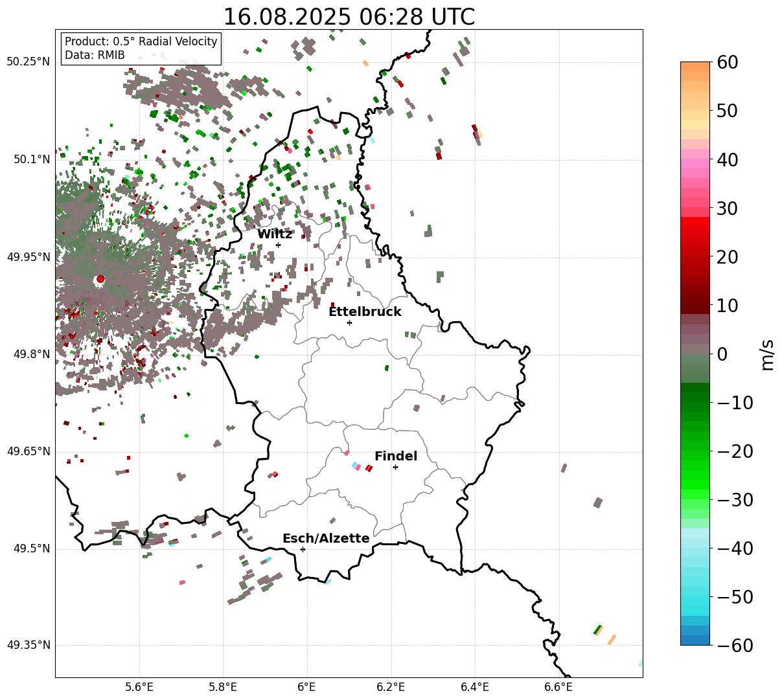Pick the cyan colorbar segment near −50
The height and width of the screenshot is (700, 782).
pos(695,602)
